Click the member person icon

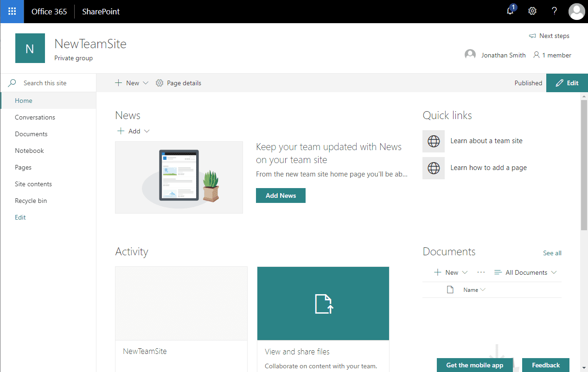click(537, 55)
